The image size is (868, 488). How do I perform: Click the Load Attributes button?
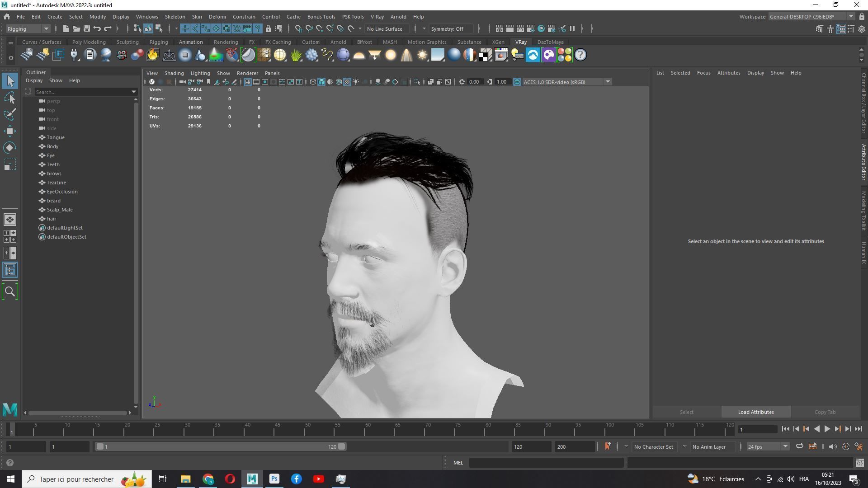click(x=755, y=412)
